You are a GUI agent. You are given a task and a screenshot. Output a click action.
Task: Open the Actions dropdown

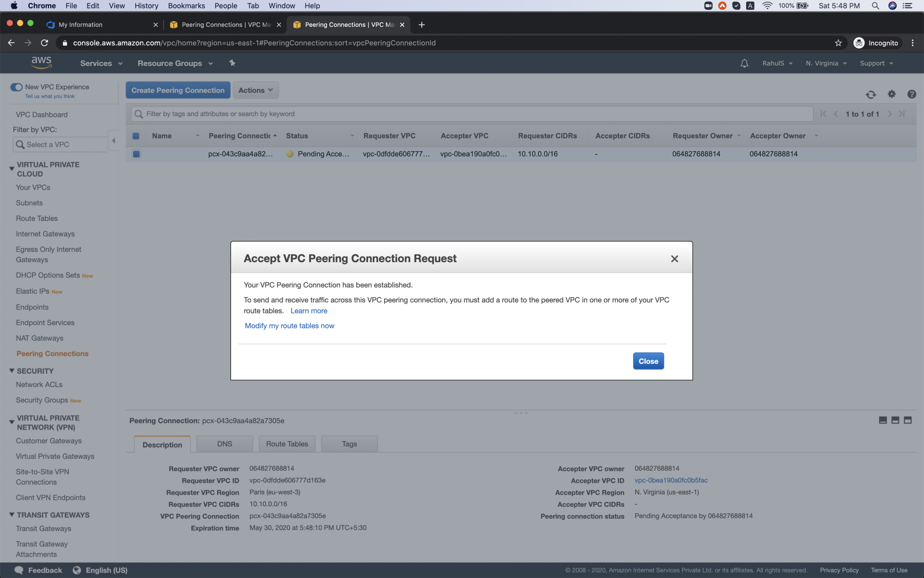pos(255,90)
